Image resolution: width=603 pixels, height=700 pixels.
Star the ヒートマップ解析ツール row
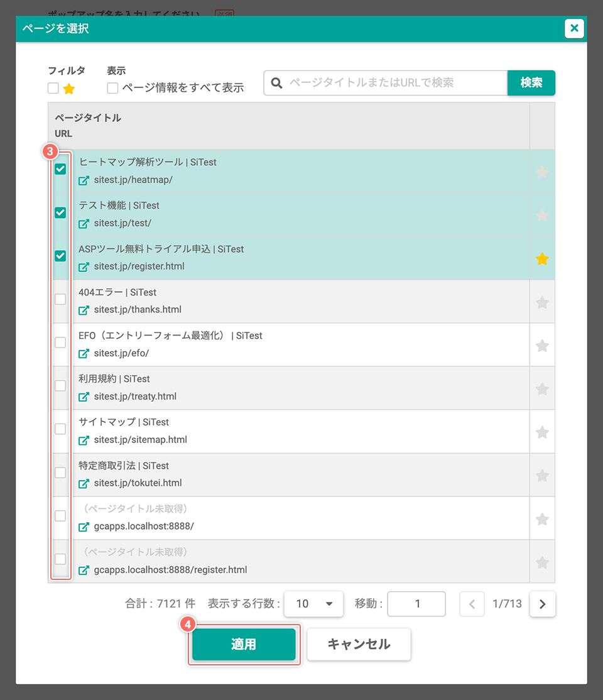542,172
